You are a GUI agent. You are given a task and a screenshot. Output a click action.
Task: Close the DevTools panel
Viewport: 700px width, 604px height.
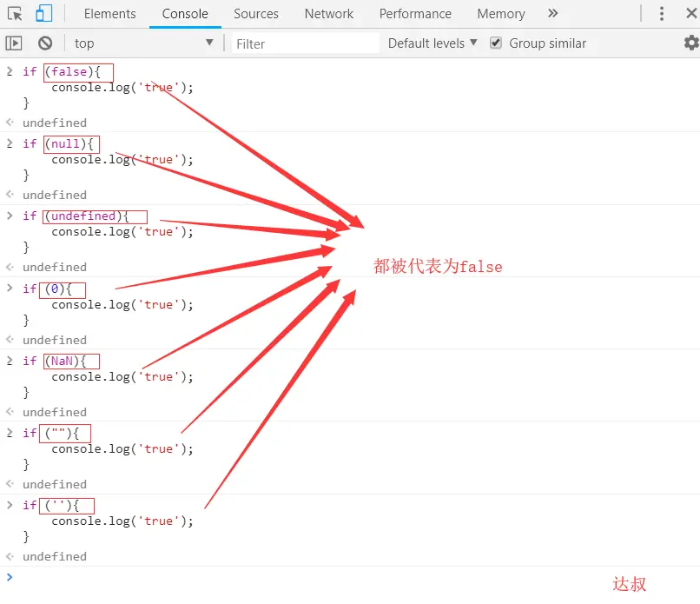[691, 13]
